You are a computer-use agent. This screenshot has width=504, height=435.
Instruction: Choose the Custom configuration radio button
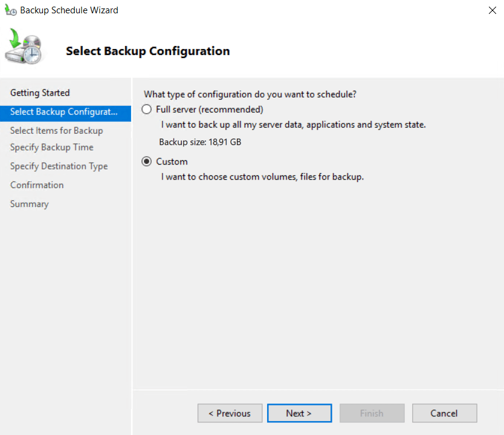(x=146, y=162)
